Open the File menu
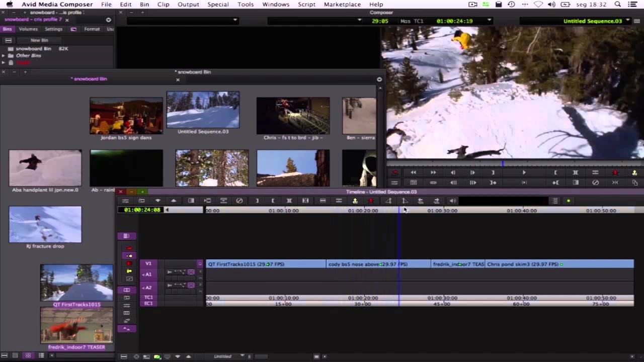Image resolution: width=644 pixels, height=362 pixels. pyautogui.click(x=106, y=5)
